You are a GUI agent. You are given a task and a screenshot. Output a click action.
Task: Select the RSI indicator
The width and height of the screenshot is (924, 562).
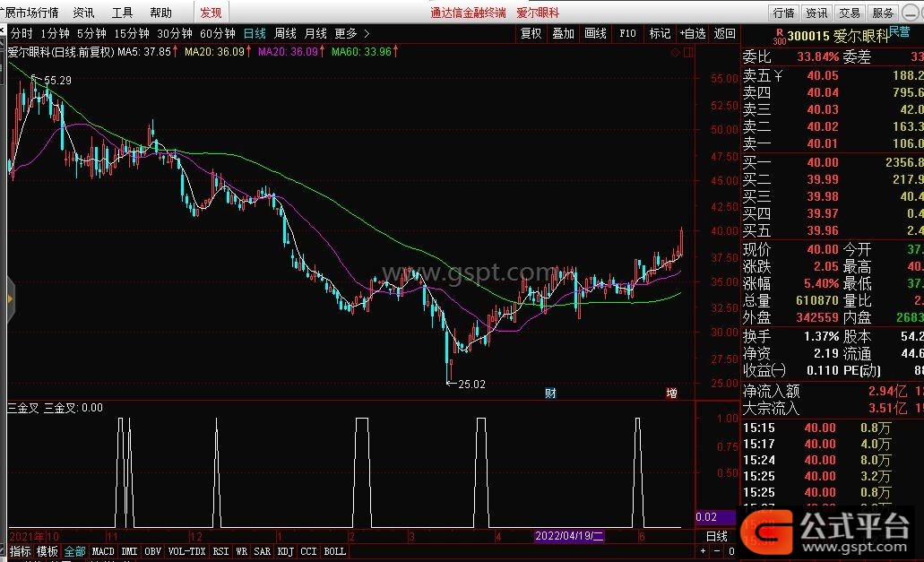[x=221, y=551]
